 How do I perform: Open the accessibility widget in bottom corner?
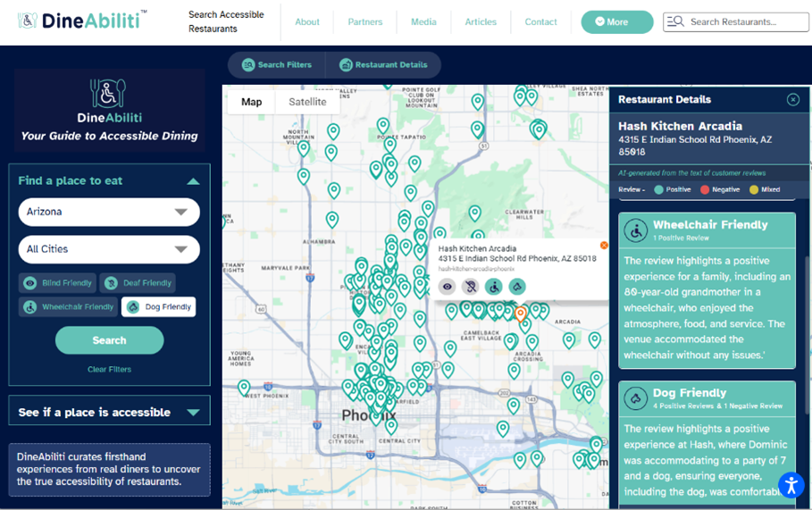pyautogui.click(x=791, y=485)
